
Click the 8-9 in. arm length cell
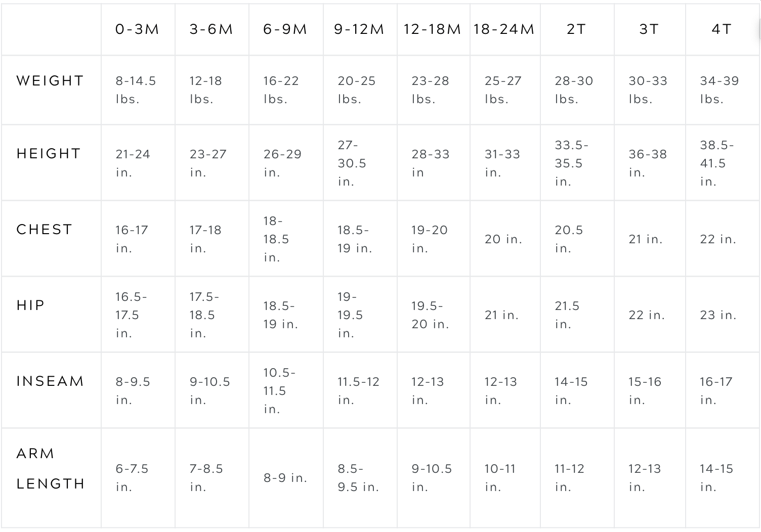285,478
